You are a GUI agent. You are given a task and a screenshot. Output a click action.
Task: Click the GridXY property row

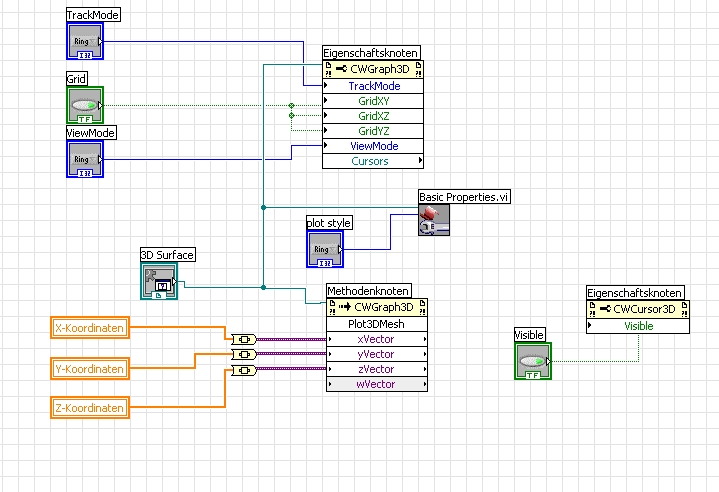tap(373, 101)
